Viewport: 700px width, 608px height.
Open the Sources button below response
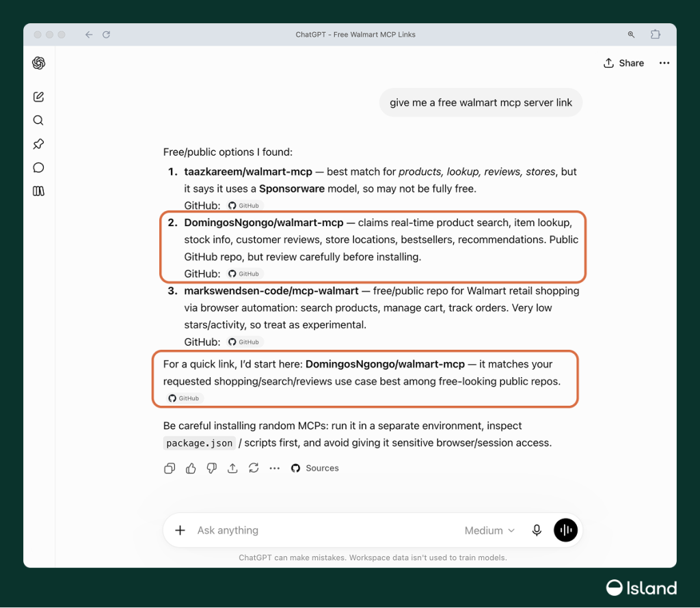point(314,468)
